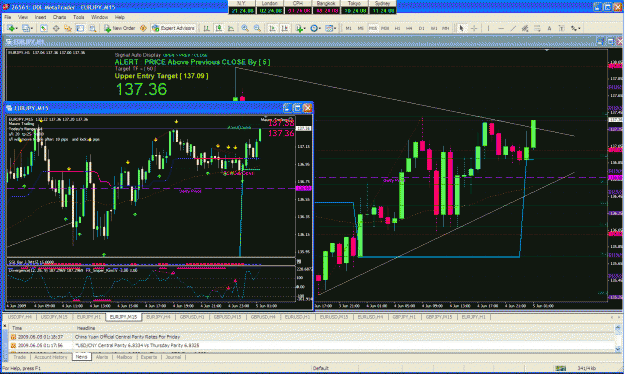The height and width of the screenshot is (374, 625).
Task: Open the New Chart toolbar icon
Action: click(x=10, y=28)
